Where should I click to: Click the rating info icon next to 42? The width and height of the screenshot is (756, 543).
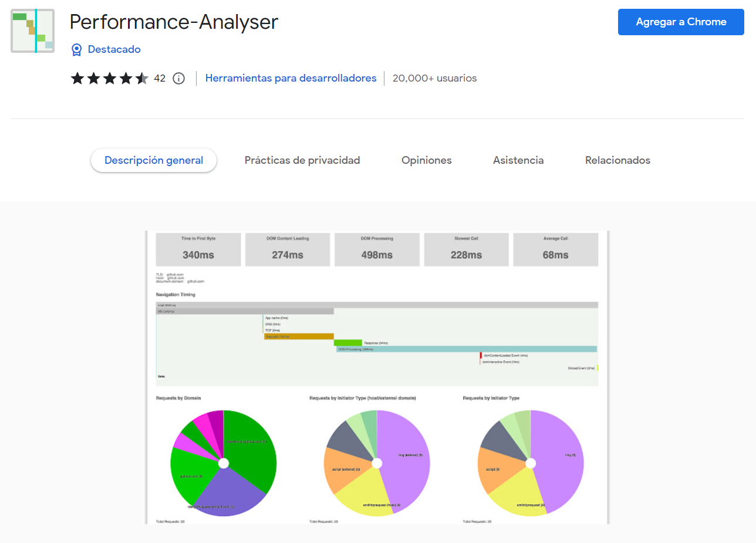pos(179,78)
